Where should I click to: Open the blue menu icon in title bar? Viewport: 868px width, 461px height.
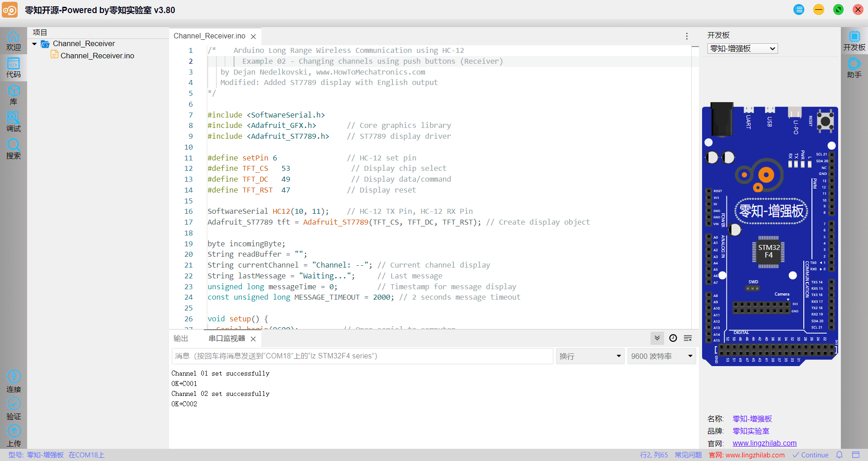point(799,9)
